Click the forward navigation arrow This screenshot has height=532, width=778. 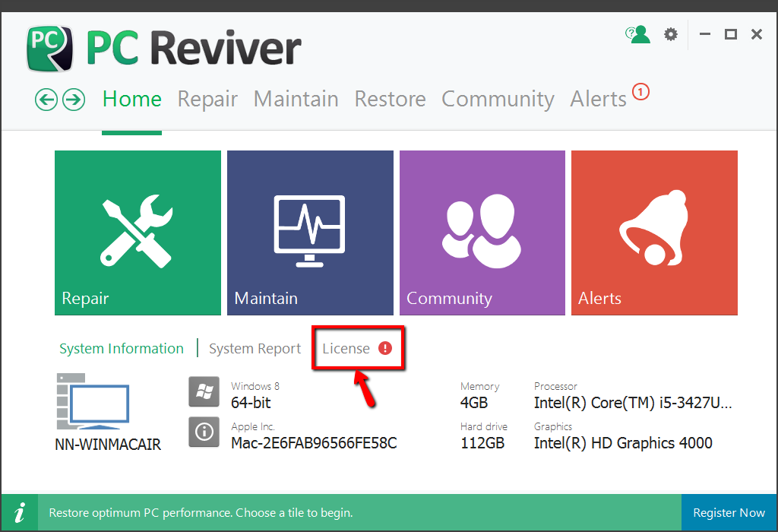click(x=73, y=100)
